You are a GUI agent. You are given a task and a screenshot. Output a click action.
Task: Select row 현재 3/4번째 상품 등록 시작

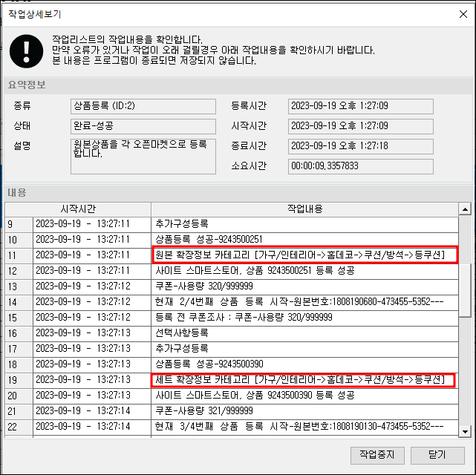coord(232,427)
